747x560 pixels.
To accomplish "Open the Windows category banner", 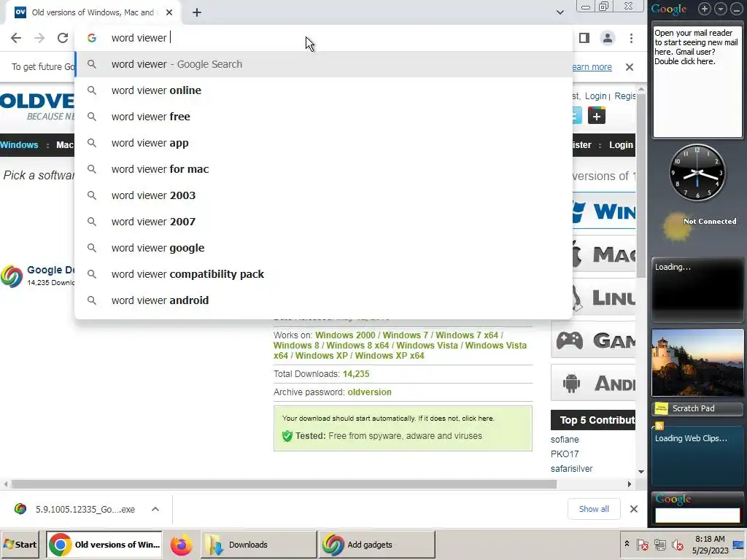I will tap(603, 211).
